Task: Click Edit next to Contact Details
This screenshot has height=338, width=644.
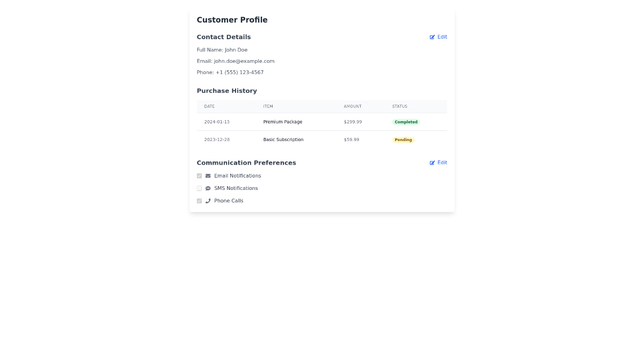Action: pyautogui.click(x=441, y=36)
